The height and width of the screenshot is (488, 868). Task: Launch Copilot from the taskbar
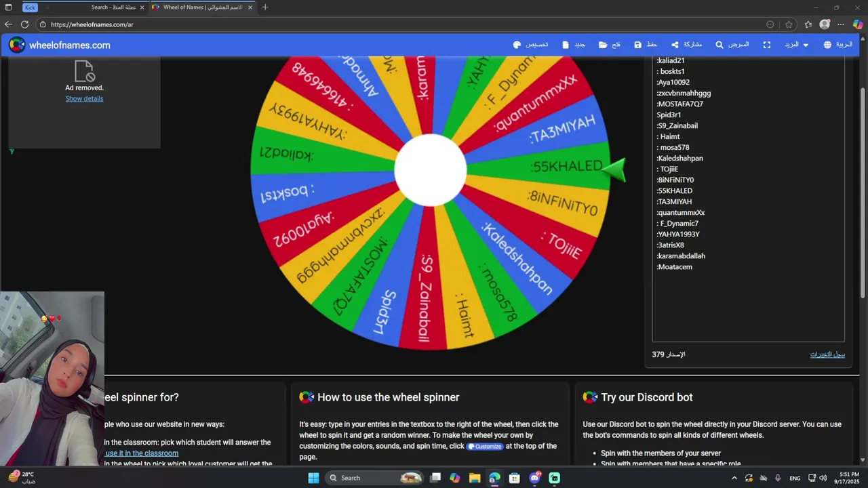(455, 478)
